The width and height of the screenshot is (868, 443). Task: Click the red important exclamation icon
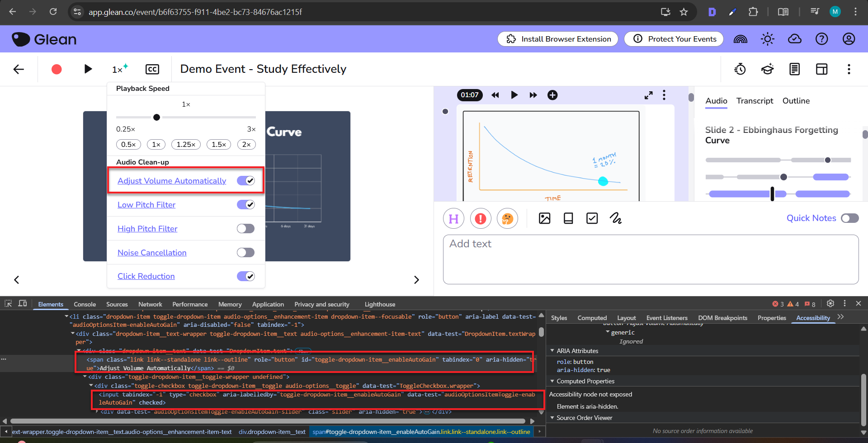[481, 219]
